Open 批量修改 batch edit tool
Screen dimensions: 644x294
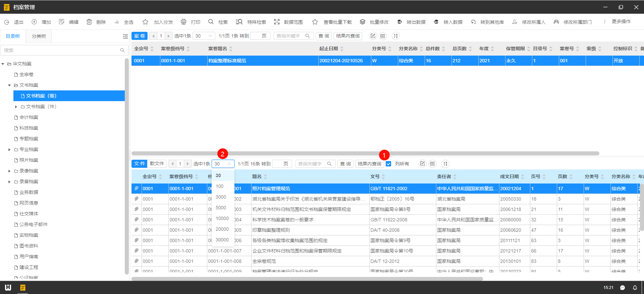coord(363,22)
